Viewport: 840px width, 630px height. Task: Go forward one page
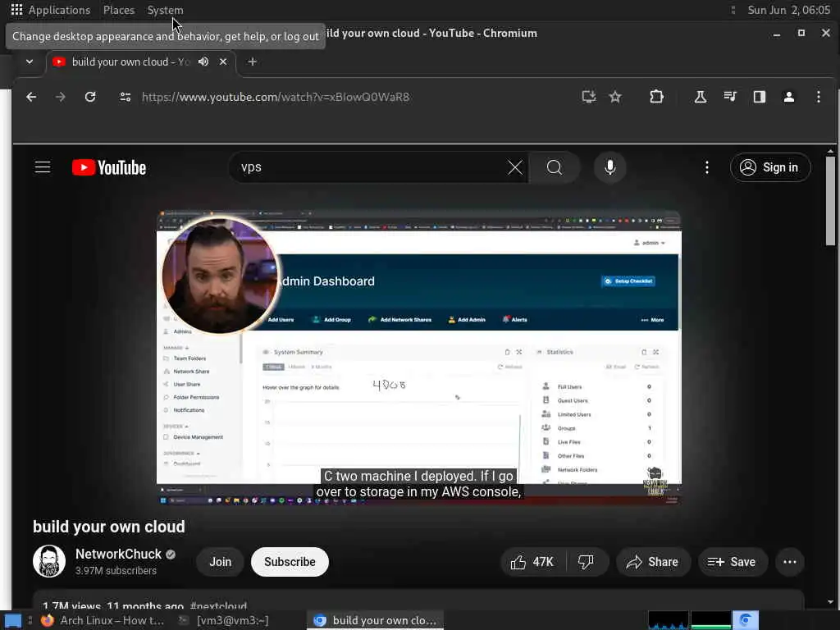61,97
